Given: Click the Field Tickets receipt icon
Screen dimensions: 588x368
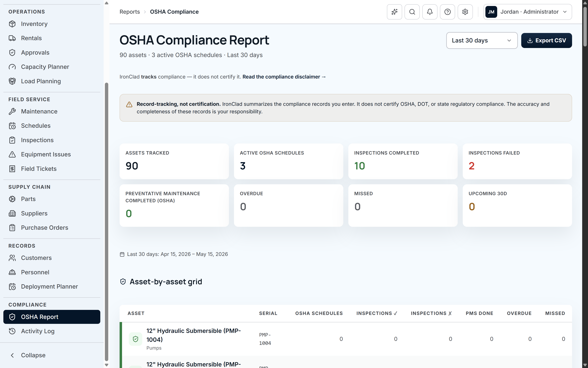Looking at the screenshot, I should (x=12, y=169).
